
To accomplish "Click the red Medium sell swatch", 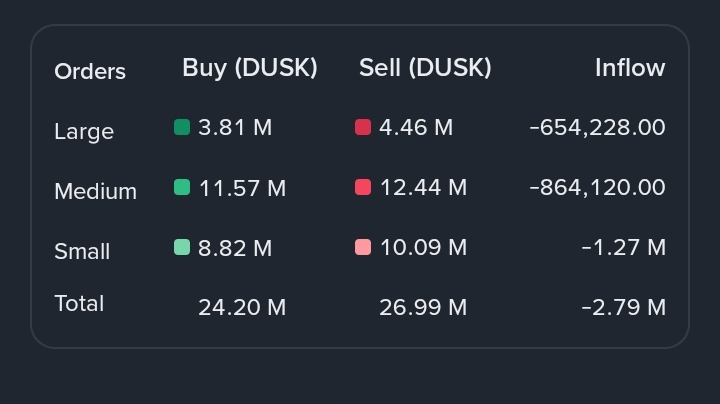I will pos(363,187).
